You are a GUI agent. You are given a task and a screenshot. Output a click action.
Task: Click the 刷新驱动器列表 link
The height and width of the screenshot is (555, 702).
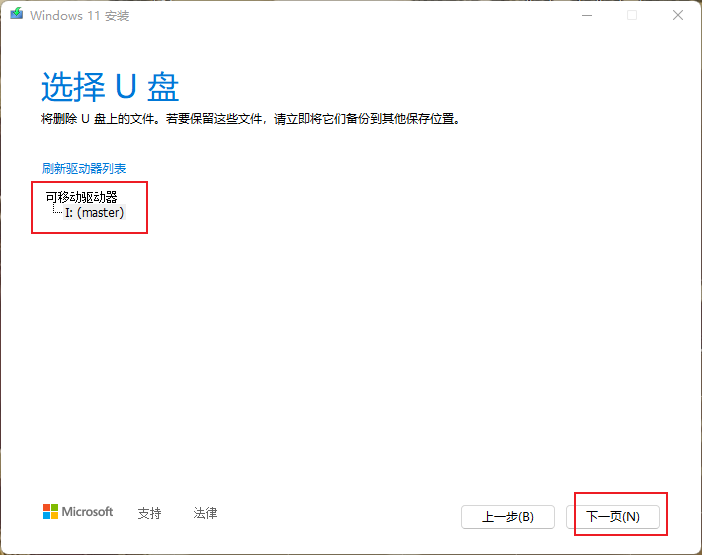[84, 168]
